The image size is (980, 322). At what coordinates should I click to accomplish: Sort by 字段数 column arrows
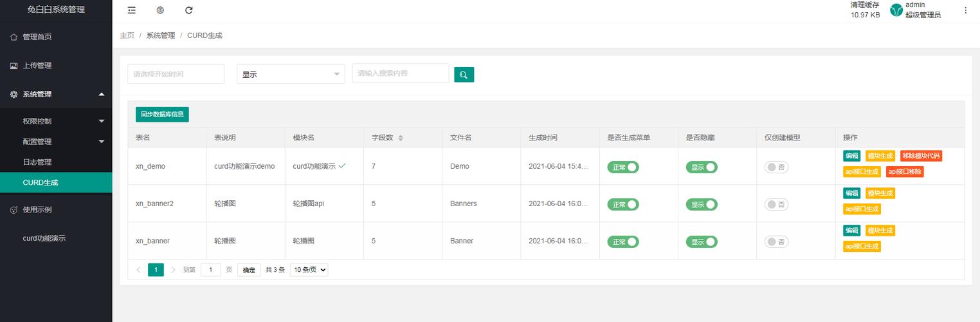(x=401, y=138)
